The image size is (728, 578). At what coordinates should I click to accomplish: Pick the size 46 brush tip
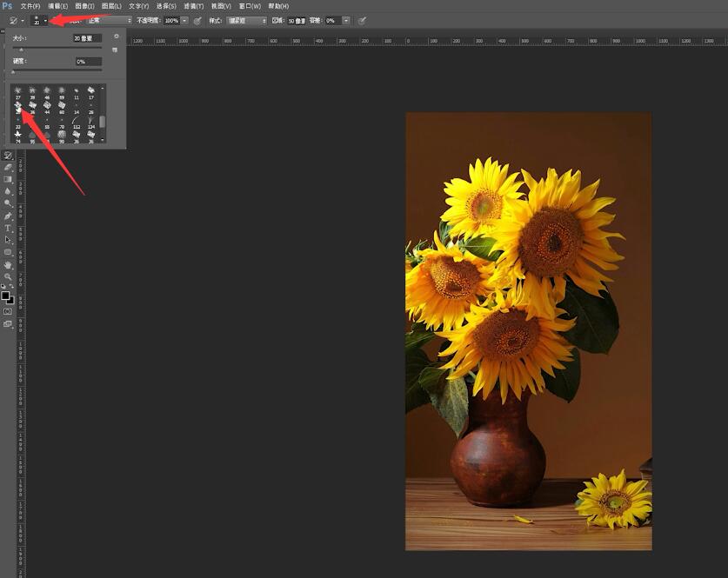point(47,92)
